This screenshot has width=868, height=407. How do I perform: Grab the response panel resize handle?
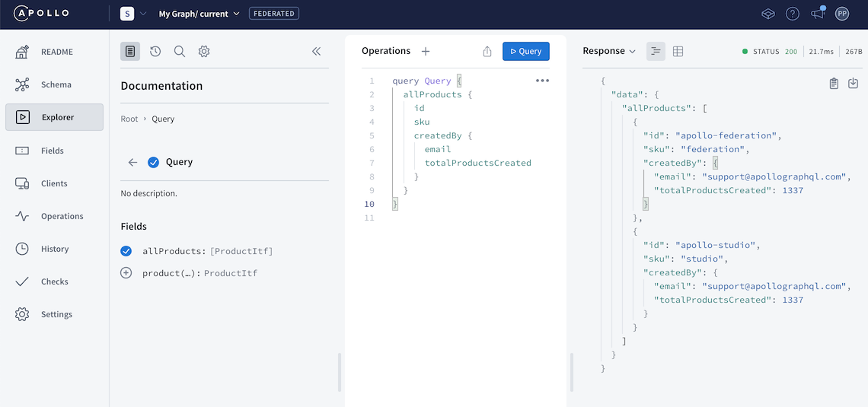tap(572, 372)
